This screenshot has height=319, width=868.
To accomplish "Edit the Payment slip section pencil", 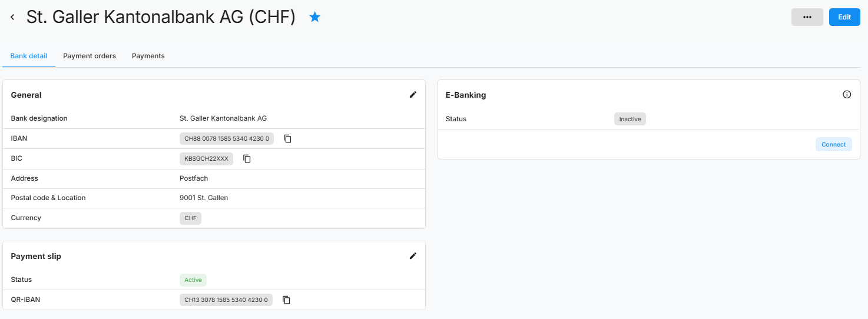I will (x=413, y=256).
